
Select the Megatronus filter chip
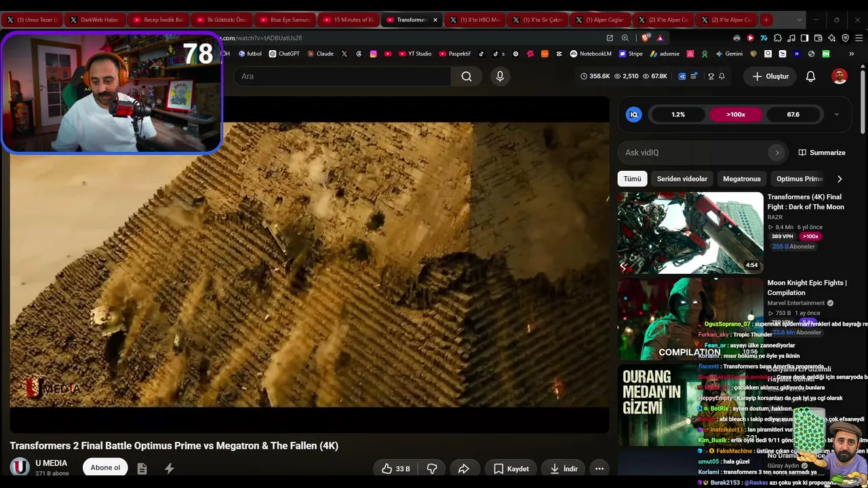click(x=742, y=179)
